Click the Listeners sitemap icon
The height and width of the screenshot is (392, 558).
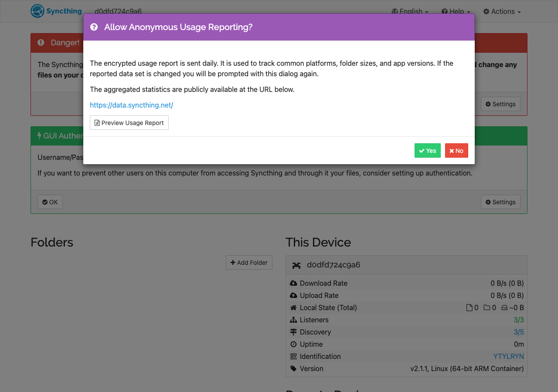tap(293, 320)
